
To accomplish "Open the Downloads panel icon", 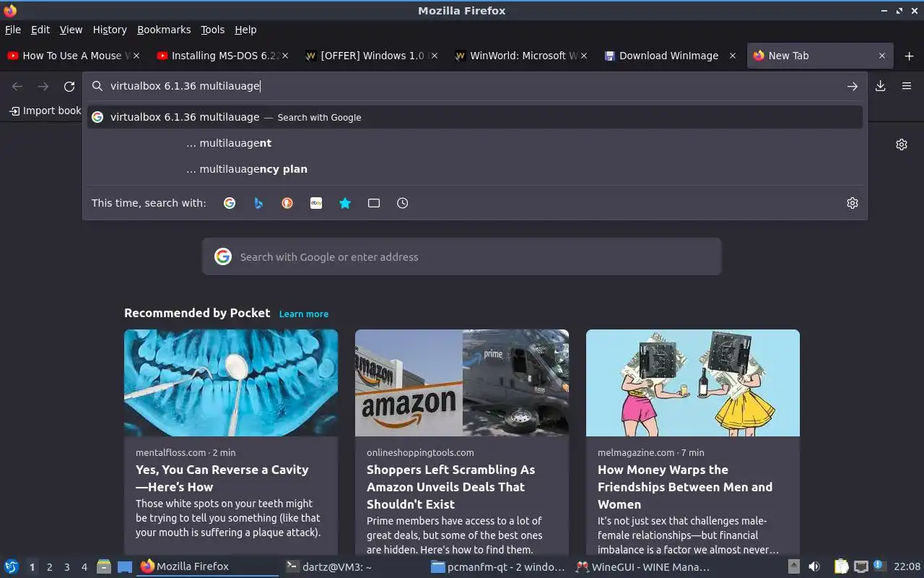I will pos(881,86).
